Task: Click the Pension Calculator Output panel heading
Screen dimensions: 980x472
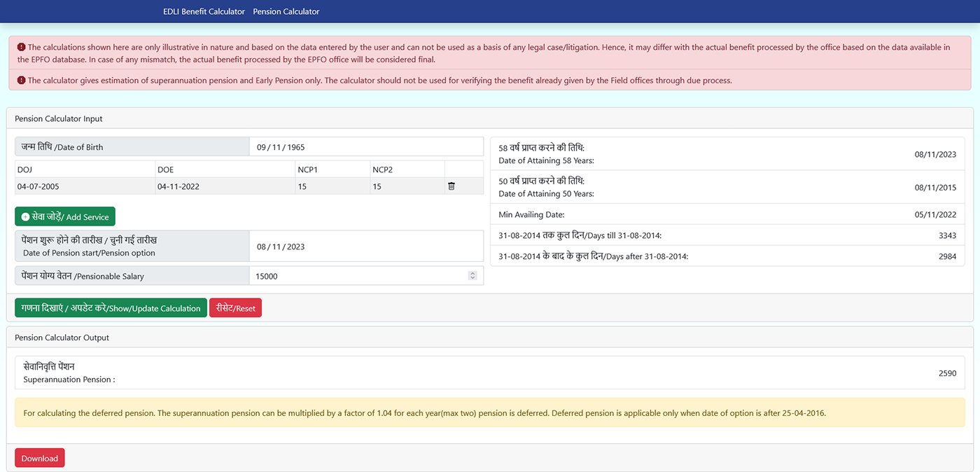Action: point(62,338)
